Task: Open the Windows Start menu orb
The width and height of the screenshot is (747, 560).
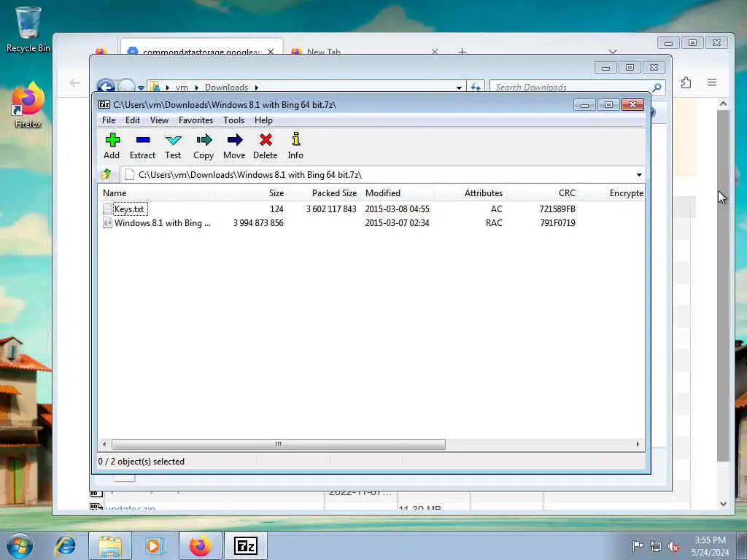Action: [x=20, y=545]
